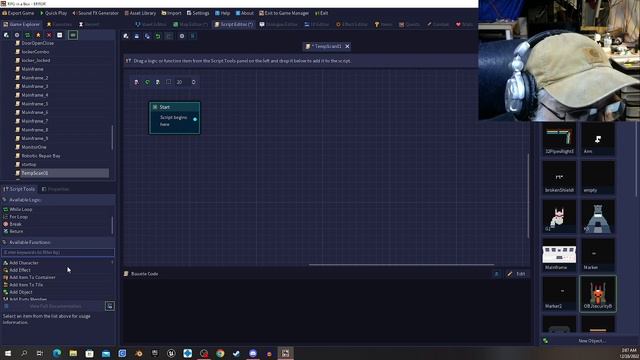Select the Add Item To Container function
Viewport: 640px width, 360px height.
click(32, 278)
